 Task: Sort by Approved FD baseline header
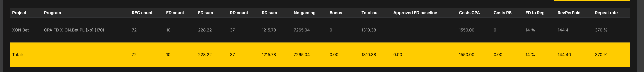pyautogui.click(x=415, y=13)
